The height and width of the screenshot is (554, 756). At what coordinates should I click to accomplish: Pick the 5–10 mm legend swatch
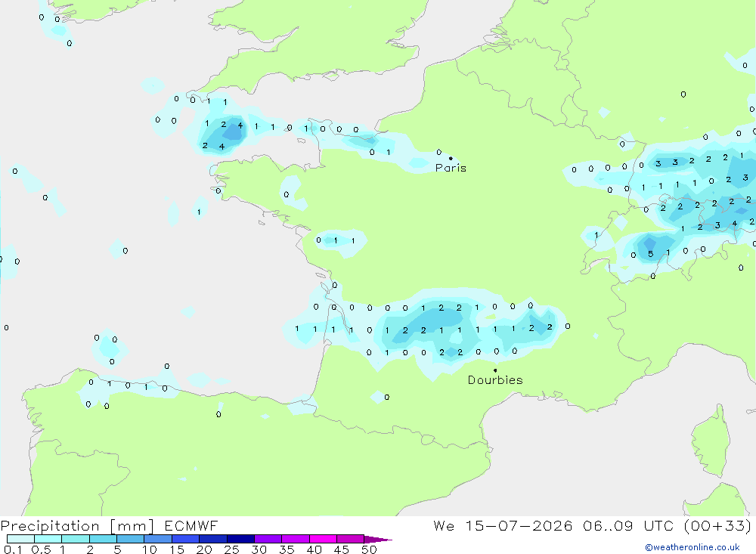(x=131, y=539)
